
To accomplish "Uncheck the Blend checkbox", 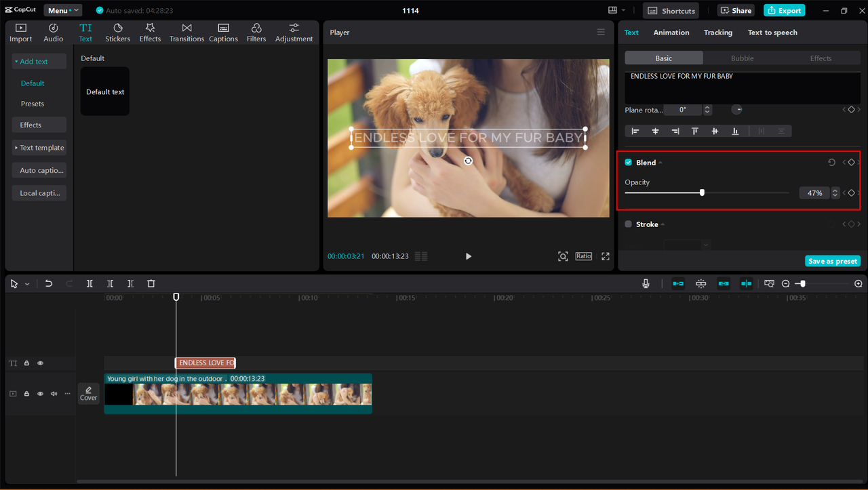I will click(x=628, y=163).
